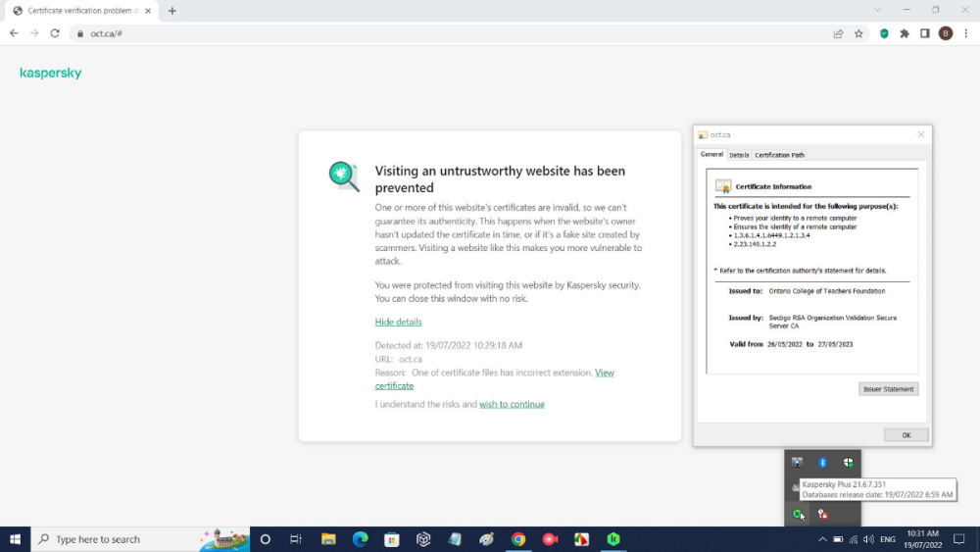Open Task View on the taskbar

[296, 539]
